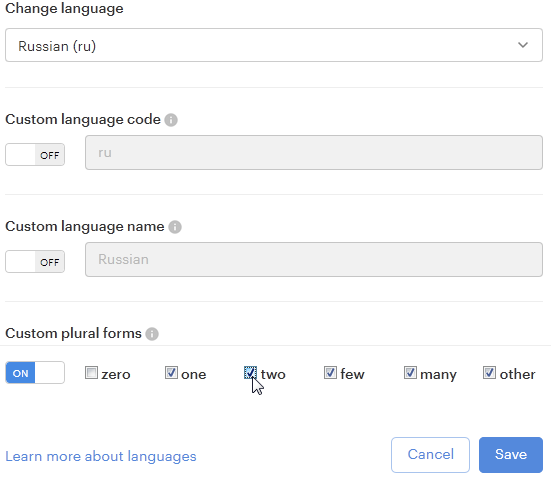Check the zero plural form checkbox
This screenshot has height=478, width=551.
pyautogui.click(x=91, y=373)
